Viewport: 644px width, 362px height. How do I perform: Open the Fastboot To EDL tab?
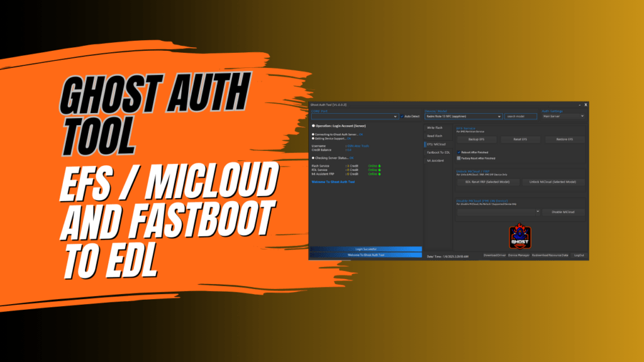[437, 151]
